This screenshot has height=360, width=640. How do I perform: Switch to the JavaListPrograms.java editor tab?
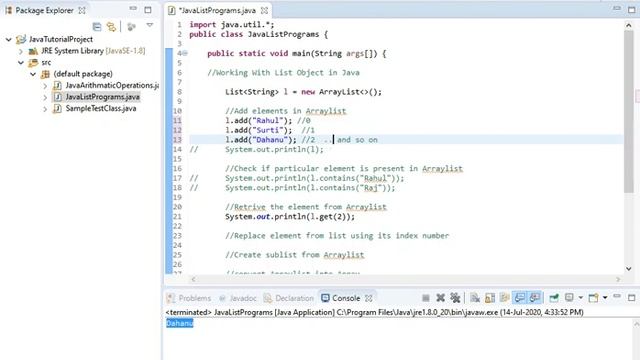[217, 11]
